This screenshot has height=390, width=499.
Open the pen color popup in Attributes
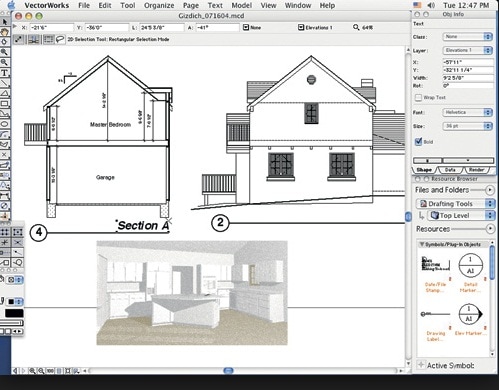15,302
